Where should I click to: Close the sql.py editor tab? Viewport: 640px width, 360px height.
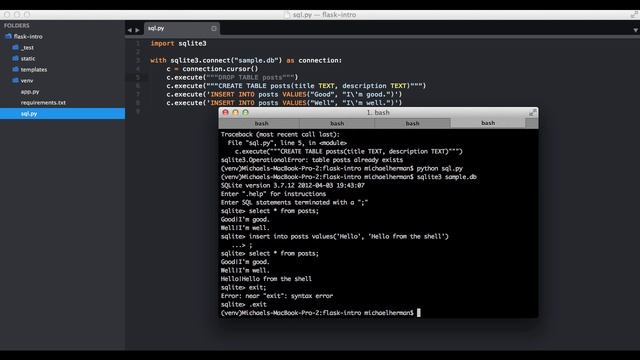tap(214, 28)
